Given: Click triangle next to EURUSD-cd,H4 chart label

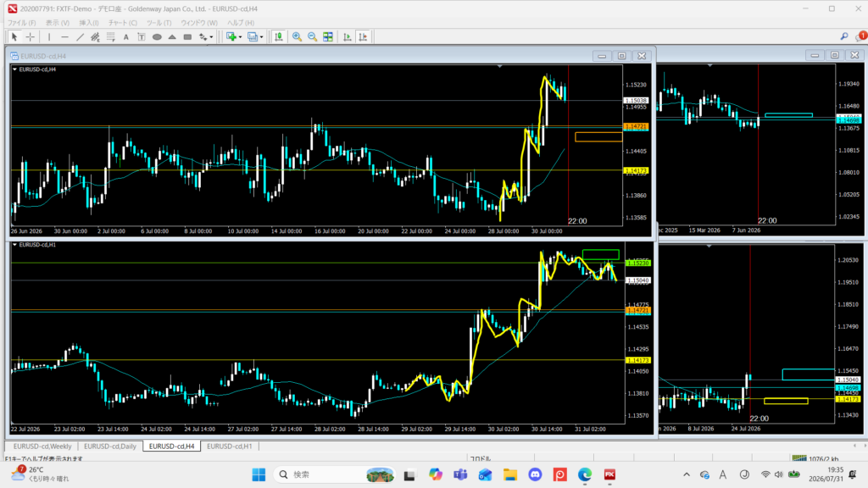Looking at the screenshot, I should [x=14, y=69].
